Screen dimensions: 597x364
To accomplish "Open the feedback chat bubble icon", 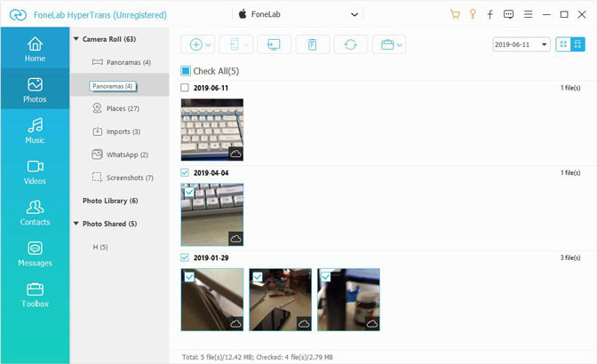I will [x=508, y=14].
